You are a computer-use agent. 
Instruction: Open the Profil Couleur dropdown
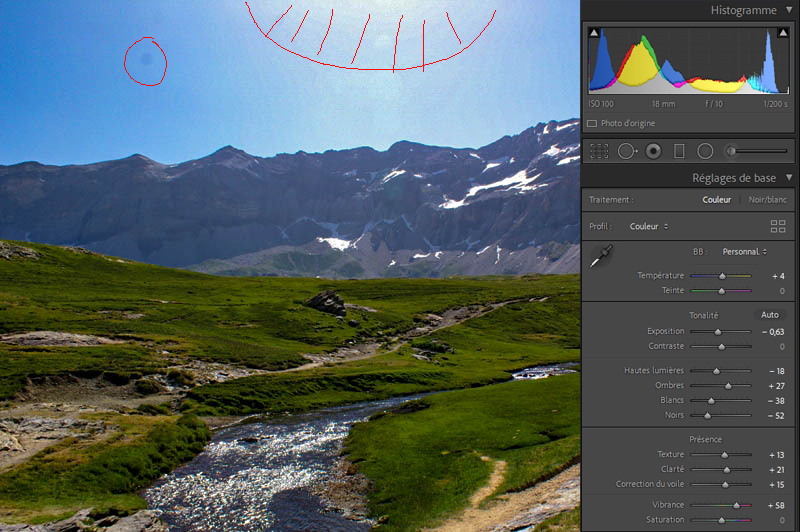pos(648,226)
